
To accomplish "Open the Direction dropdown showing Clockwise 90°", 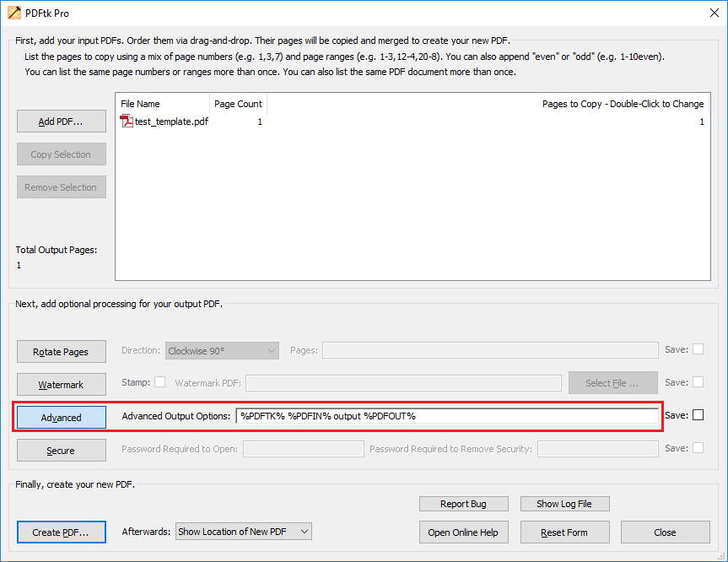I will pos(222,351).
